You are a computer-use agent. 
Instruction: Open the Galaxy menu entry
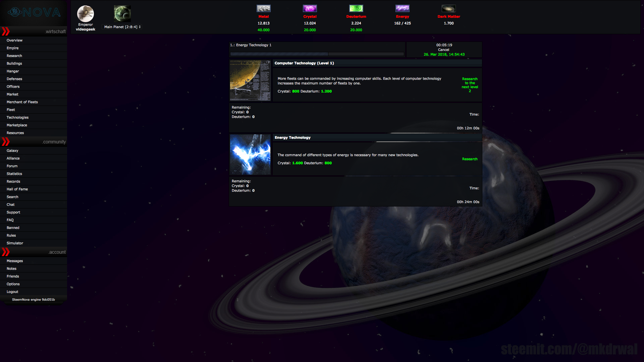tap(12, 150)
